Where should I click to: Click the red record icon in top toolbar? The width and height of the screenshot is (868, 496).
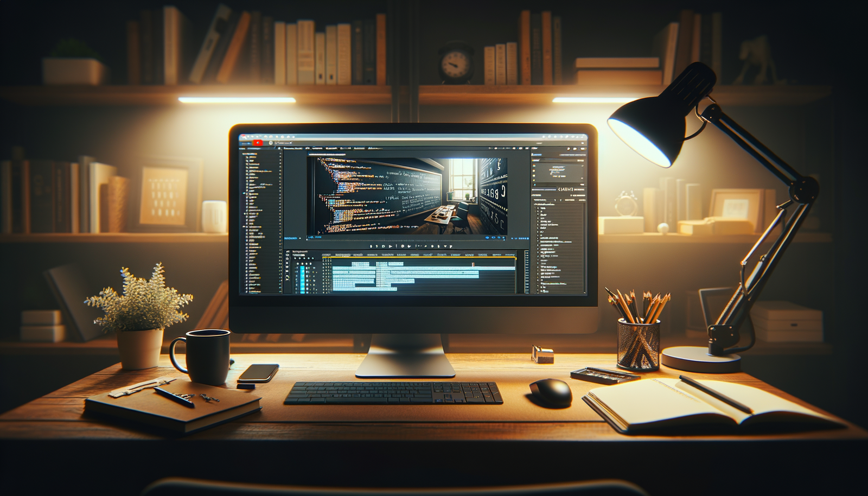(x=258, y=143)
